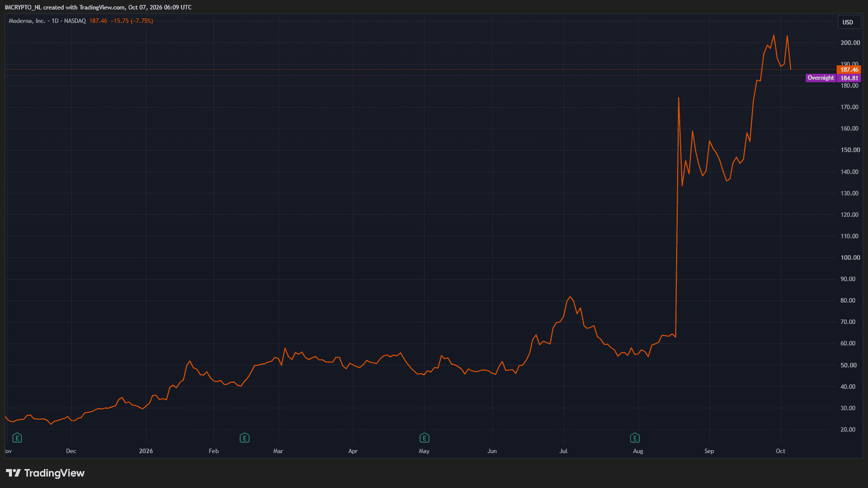Click the IMCRYPTO_NL attribution text
The image size is (868, 488).
pos(23,7)
